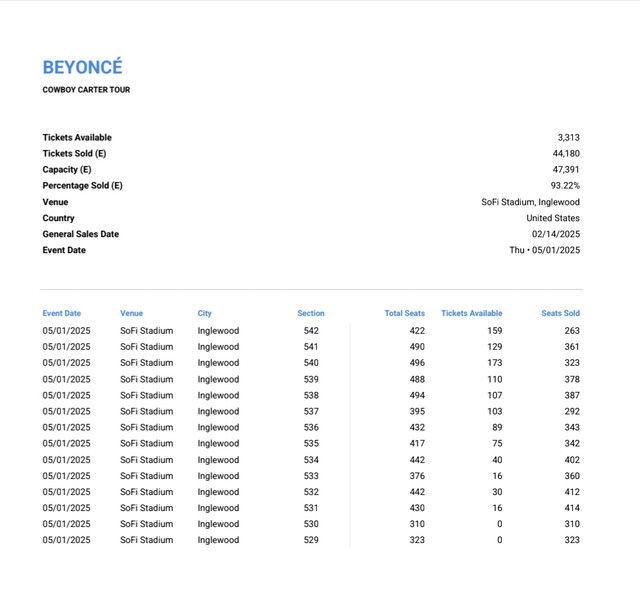Image resolution: width=640 pixels, height=606 pixels.
Task: Select section number 541 cell
Action: pyautogui.click(x=311, y=346)
